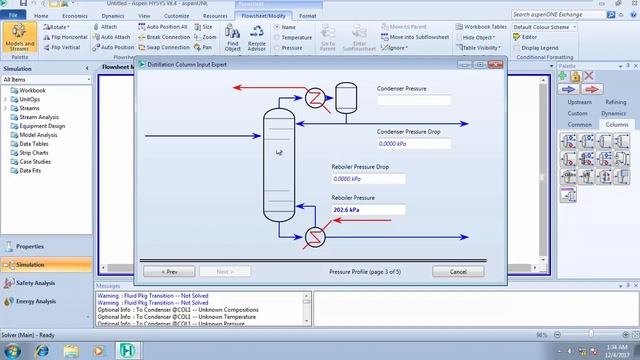Screen dimensions: 640x360
Task: Open the Safety Analysis environment
Action: click(x=46, y=283)
